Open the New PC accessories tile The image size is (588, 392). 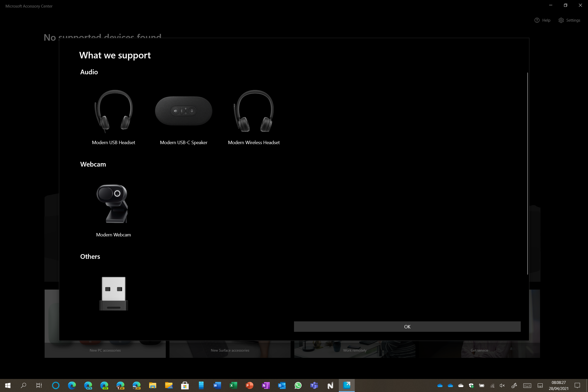pos(105,350)
